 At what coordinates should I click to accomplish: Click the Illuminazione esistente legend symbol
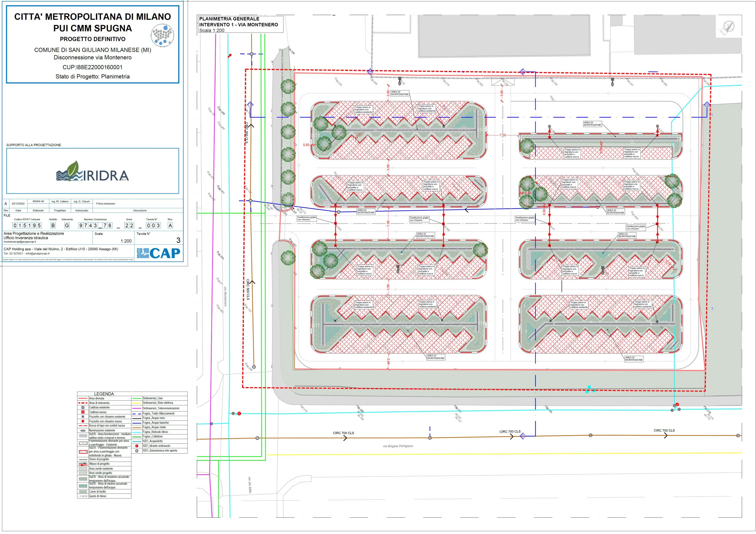[83, 430]
